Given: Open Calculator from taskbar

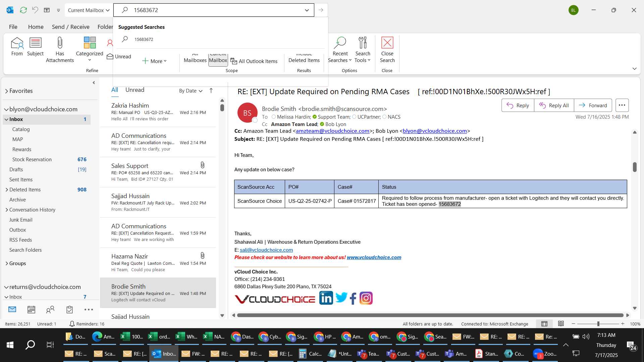Looking at the screenshot, I should 310,354.
